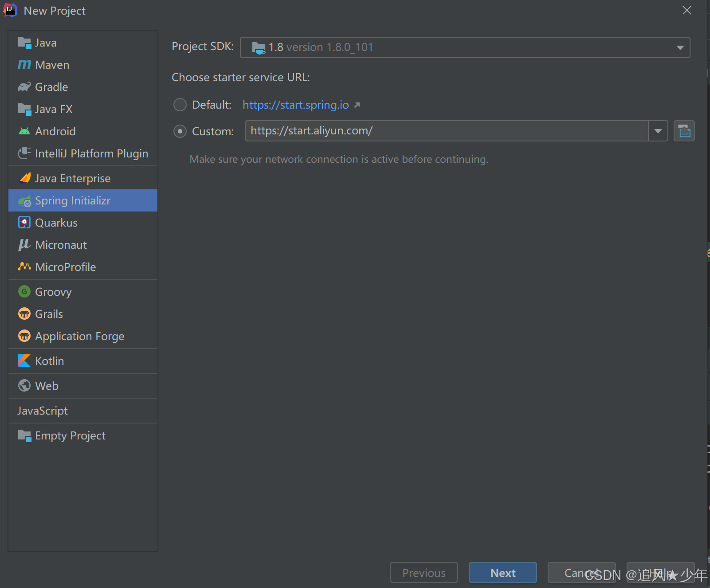Click the Groovy green G icon
The image size is (710, 588).
click(x=24, y=292)
